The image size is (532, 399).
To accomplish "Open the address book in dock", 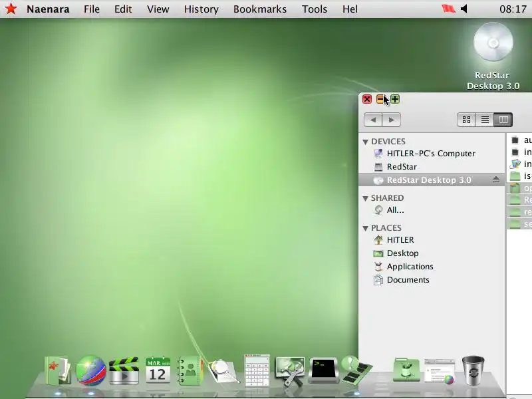I will point(190,370).
